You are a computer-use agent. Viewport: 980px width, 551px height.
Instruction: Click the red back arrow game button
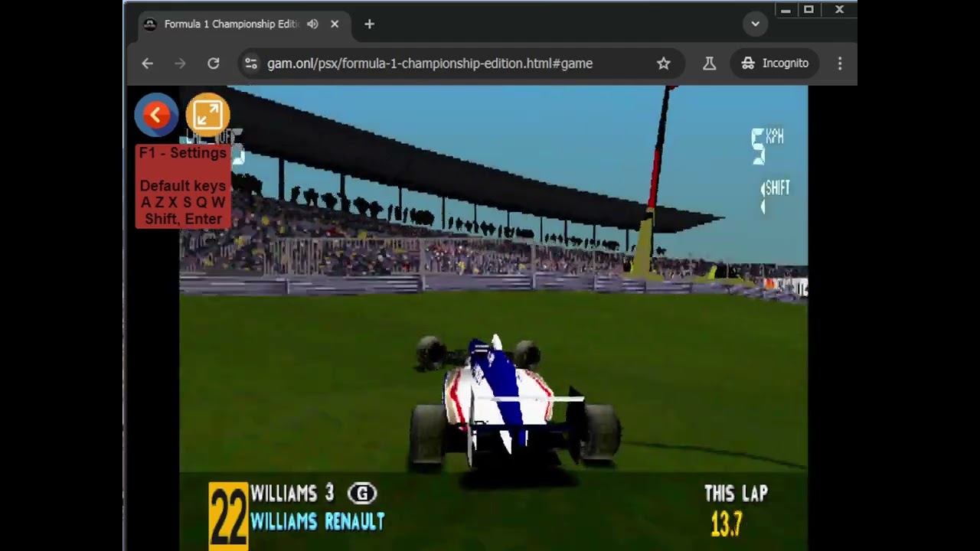[x=156, y=115]
